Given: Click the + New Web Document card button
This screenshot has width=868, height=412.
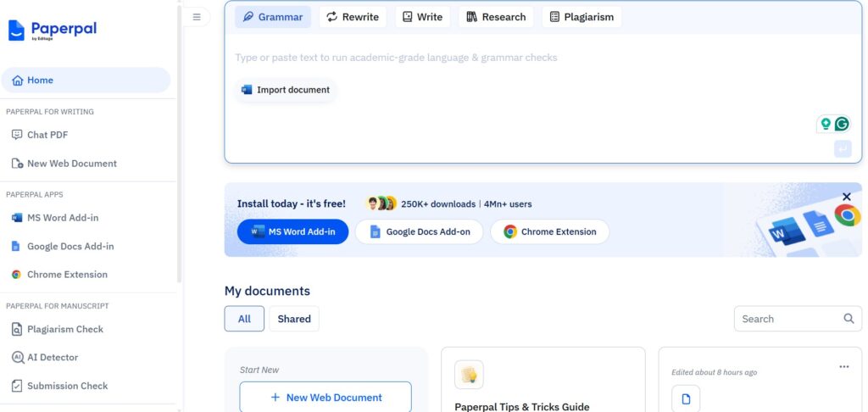Looking at the screenshot, I should click(x=325, y=397).
